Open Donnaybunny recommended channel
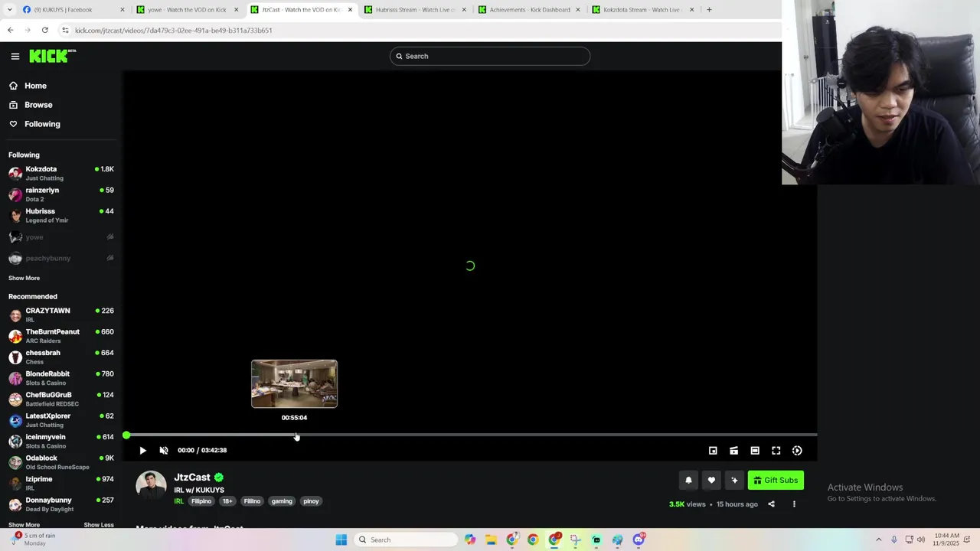The image size is (980, 551). (61, 504)
